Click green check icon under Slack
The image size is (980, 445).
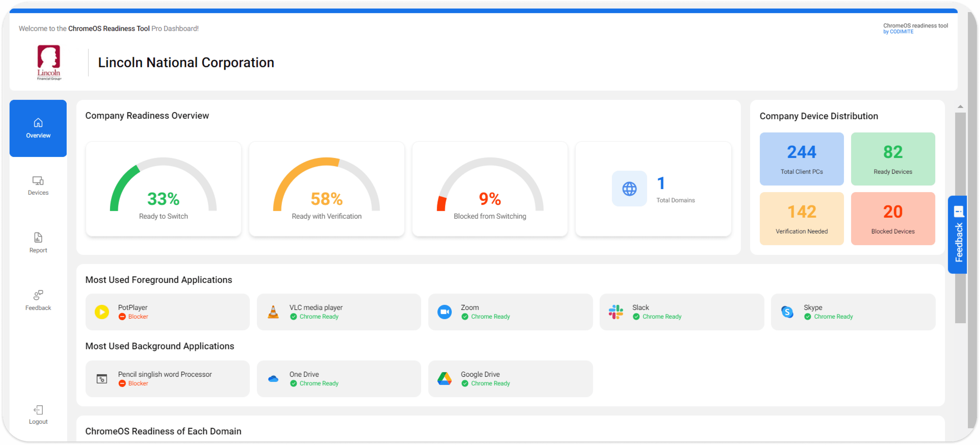point(636,317)
